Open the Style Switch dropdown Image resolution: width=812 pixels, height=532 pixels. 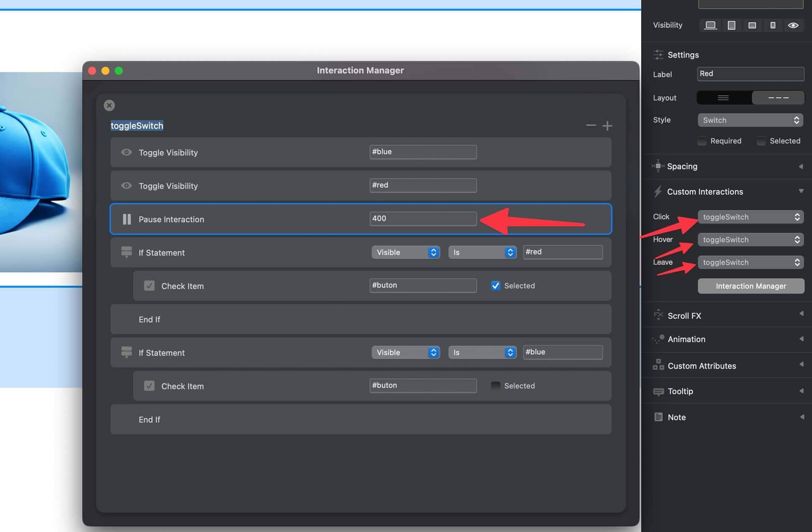(750, 120)
